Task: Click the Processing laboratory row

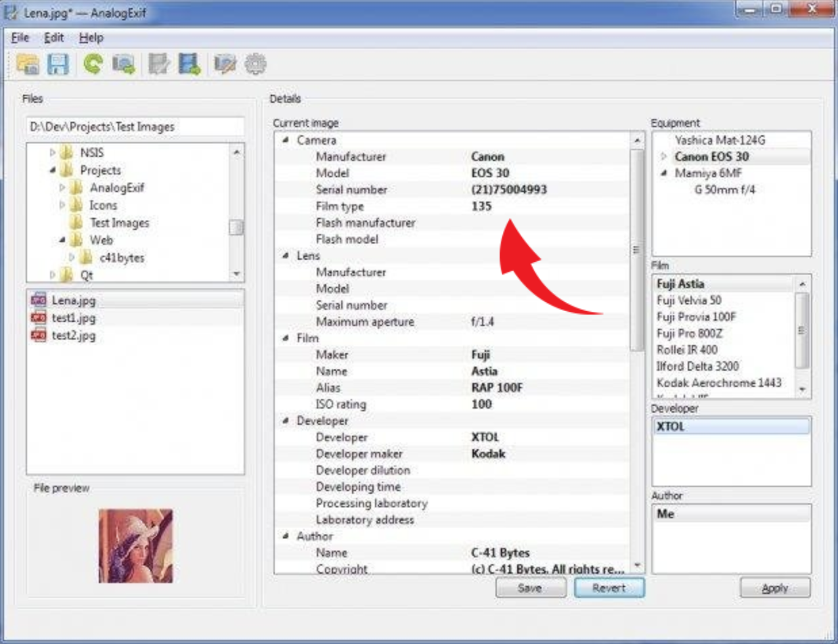Action: pos(451,504)
